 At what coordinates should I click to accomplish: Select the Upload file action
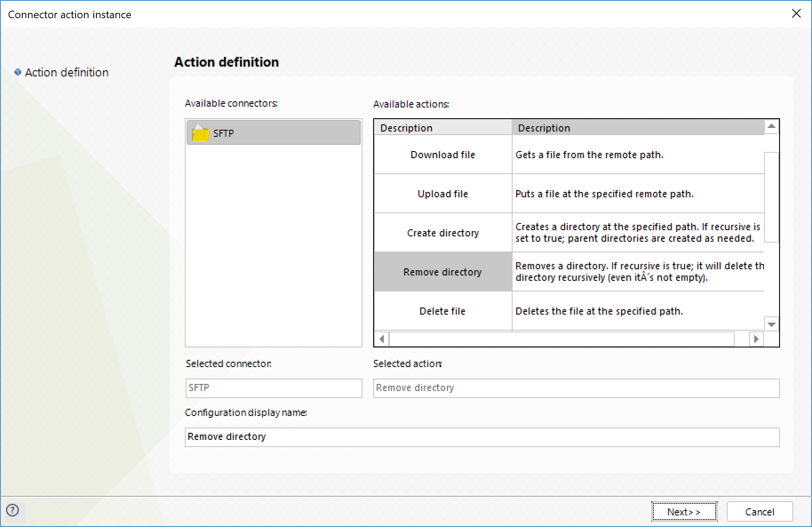(x=443, y=194)
